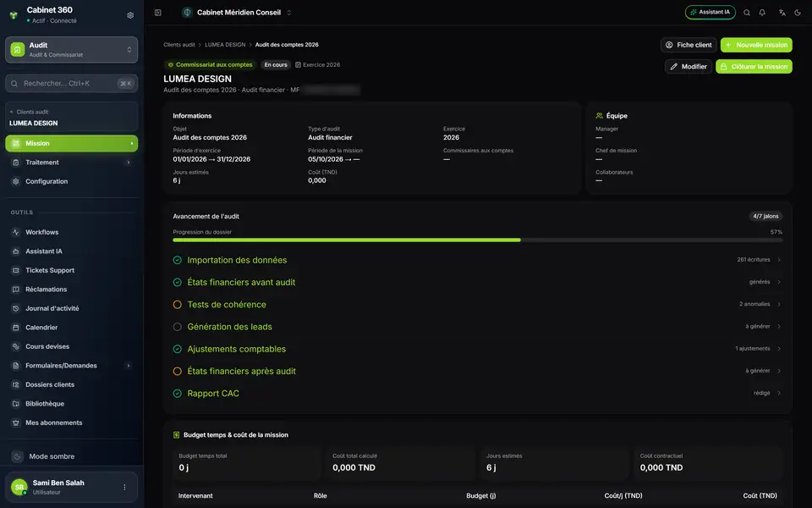Click the Clôturer la mission button
The height and width of the screenshot is (508, 812).
tap(754, 66)
